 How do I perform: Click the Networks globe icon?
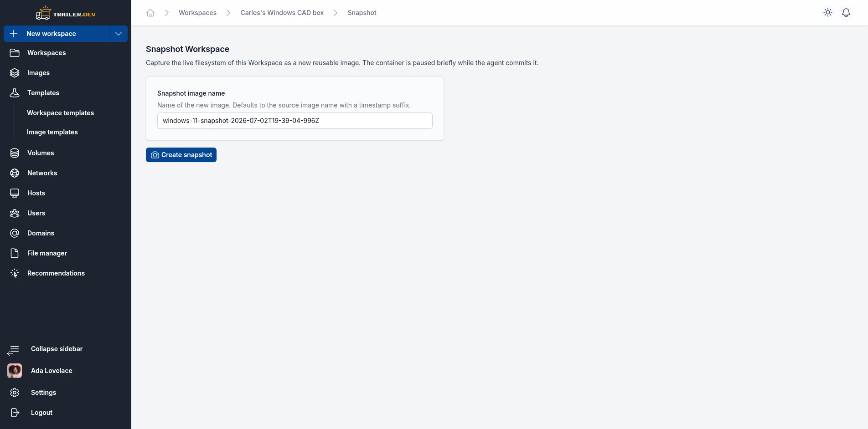click(x=15, y=173)
